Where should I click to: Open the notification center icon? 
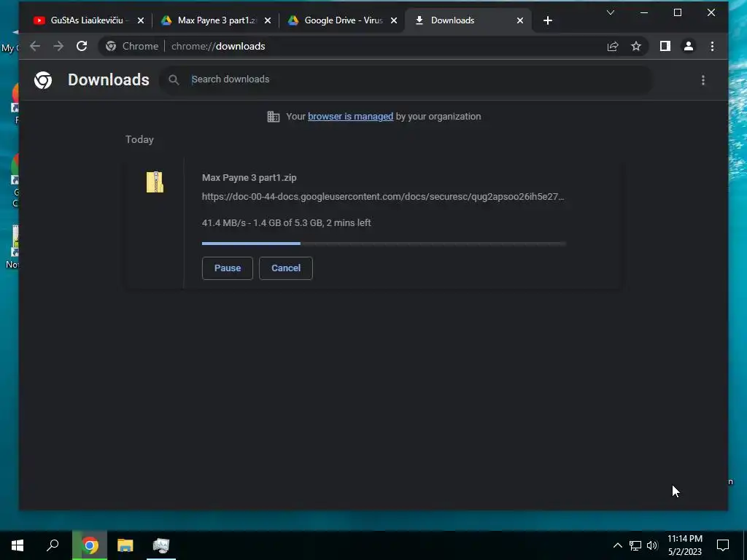[x=723, y=545]
